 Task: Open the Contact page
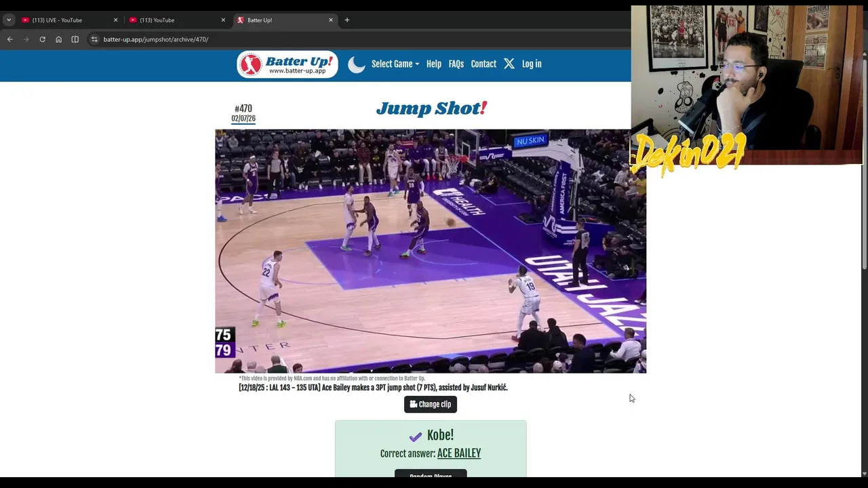pos(484,64)
